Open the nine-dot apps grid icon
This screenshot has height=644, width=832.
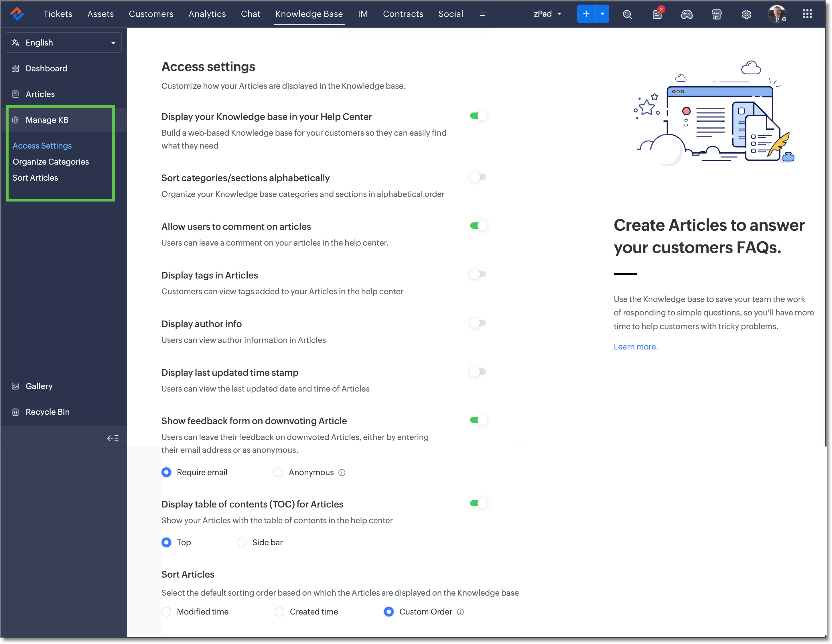click(807, 14)
